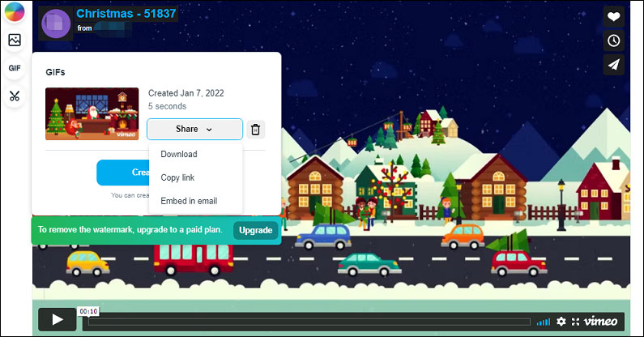Share video via paper plane icon
Screen dimensions: 644x337
pyautogui.click(x=613, y=65)
